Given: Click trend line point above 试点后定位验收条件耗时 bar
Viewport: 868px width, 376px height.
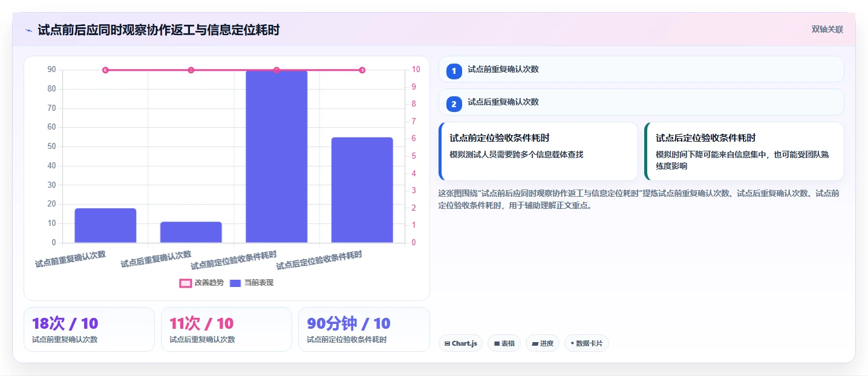Looking at the screenshot, I should (362, 70).
